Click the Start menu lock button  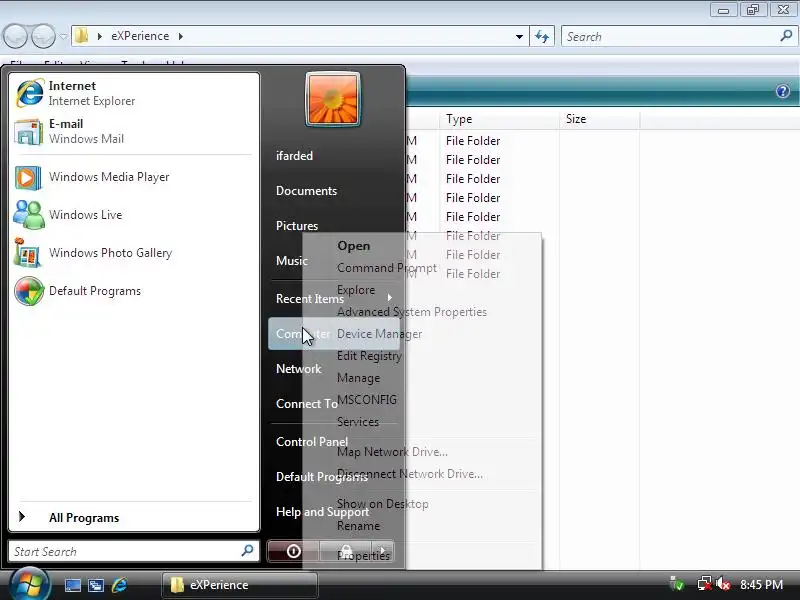click(345, 551)
